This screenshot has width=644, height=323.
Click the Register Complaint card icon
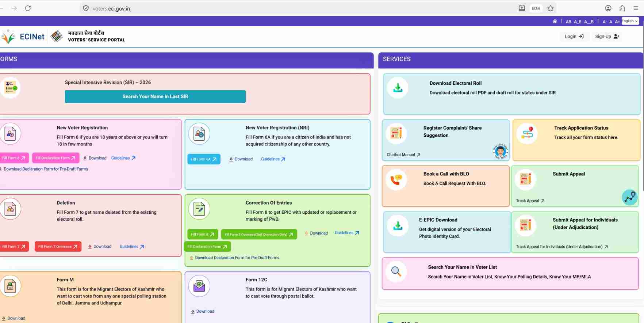pyautogui.click(x=396, y=133)
